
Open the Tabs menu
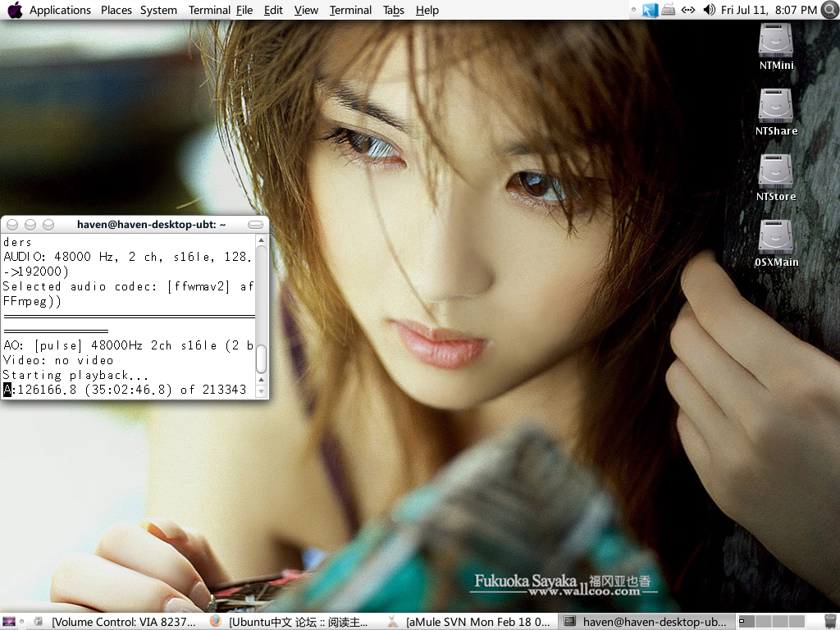[394, 10]
